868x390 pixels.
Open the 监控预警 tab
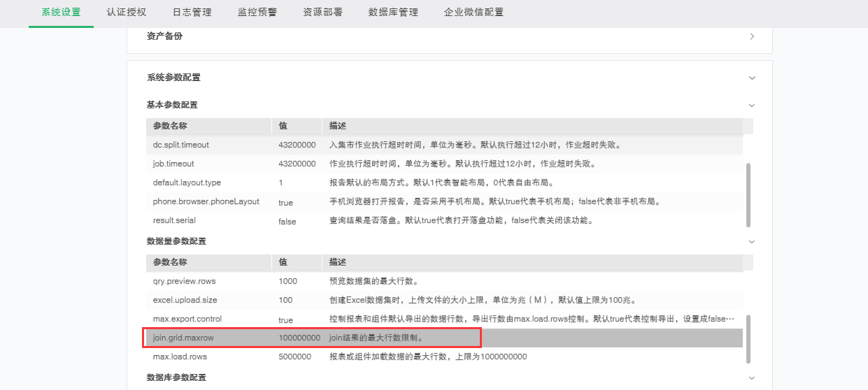point(257,13)
